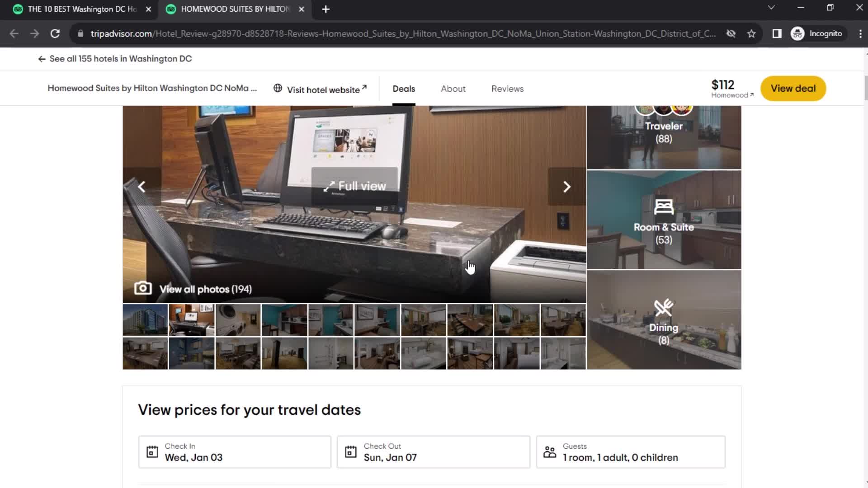The height and width of the screenshot is (488, 868).
Task: Select the computer desk thumbnail
Action: tap(192, 320)
